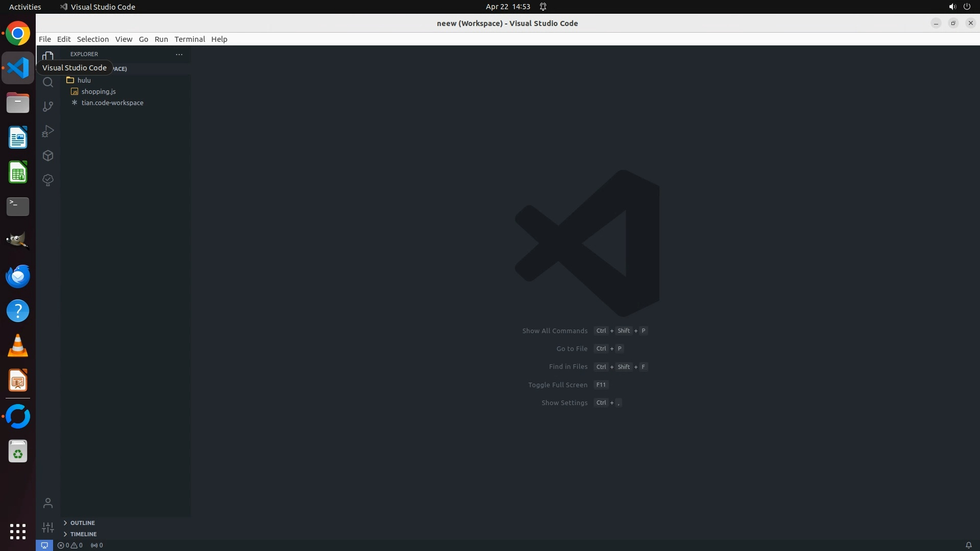Open the Accounts menu icon
The image size is (980, 551).
[x=48, y=504]
